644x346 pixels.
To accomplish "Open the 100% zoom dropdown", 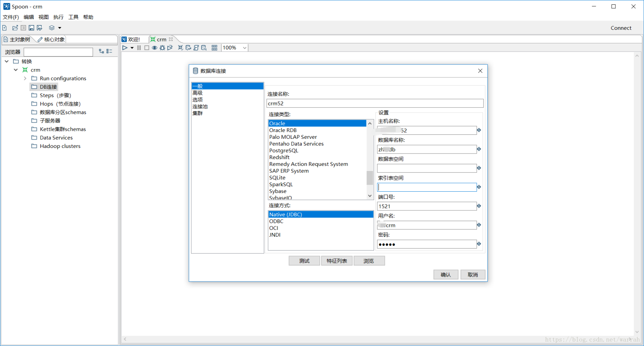I will tap(244, 48).
